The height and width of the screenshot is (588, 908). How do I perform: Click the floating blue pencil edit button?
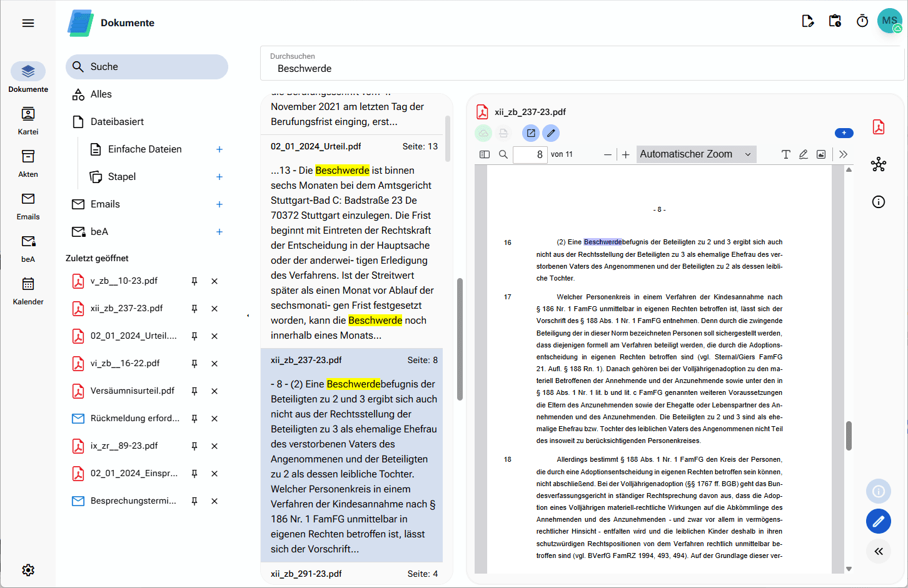pos(879,521)
